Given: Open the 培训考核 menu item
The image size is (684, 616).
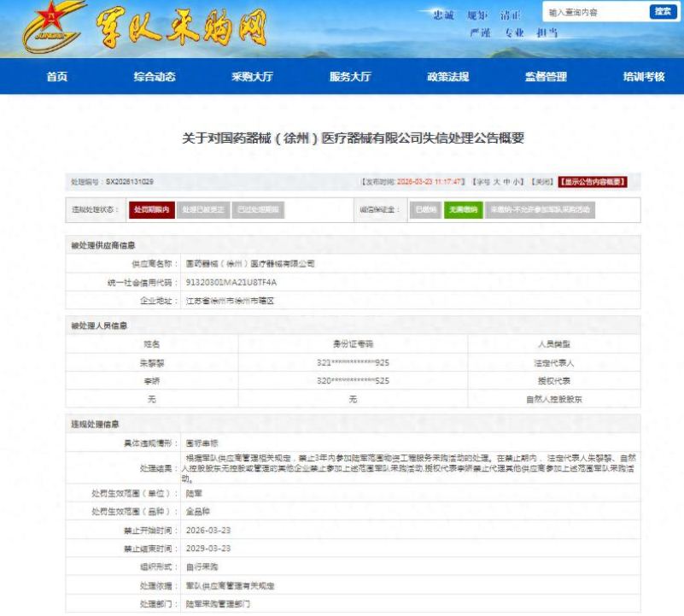Looking at the screenshot, I should click(643, 77).
